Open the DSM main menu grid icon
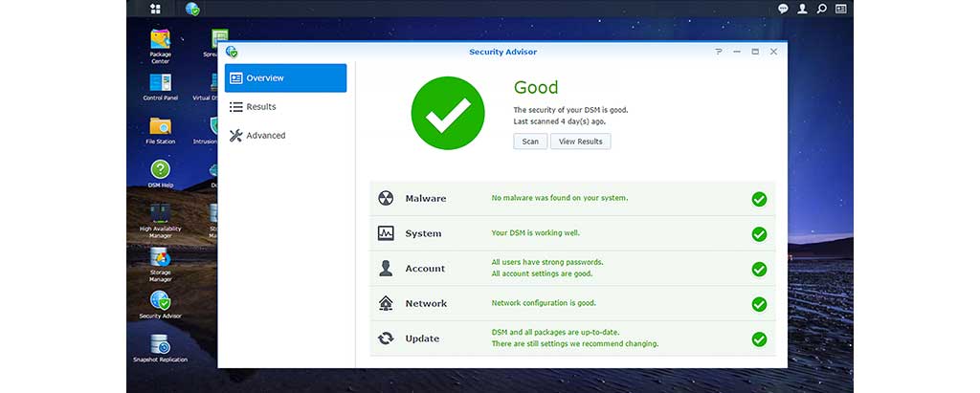The image size is (980, 393). pos(156,9)
